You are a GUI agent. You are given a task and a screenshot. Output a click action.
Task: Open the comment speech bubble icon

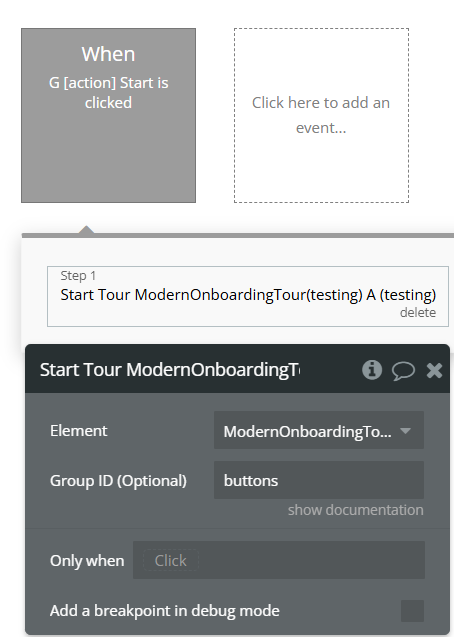coord(403,370)
